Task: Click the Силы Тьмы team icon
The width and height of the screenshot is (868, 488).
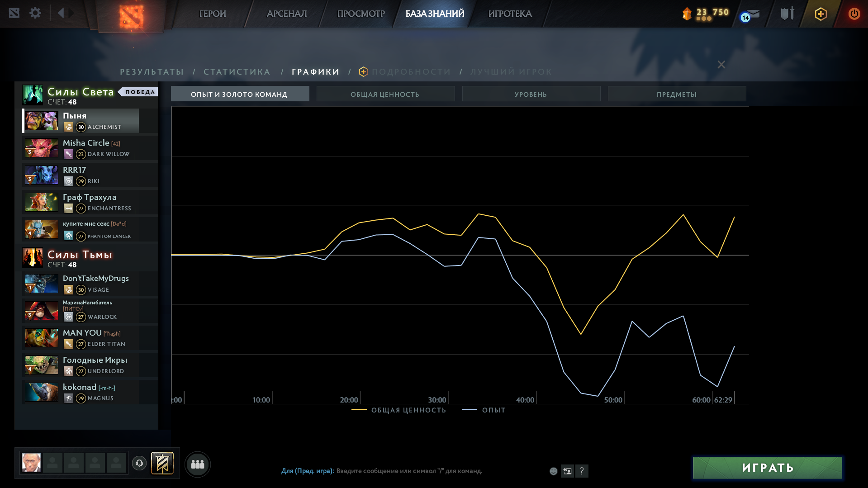Action: click(x=33, y=258)
